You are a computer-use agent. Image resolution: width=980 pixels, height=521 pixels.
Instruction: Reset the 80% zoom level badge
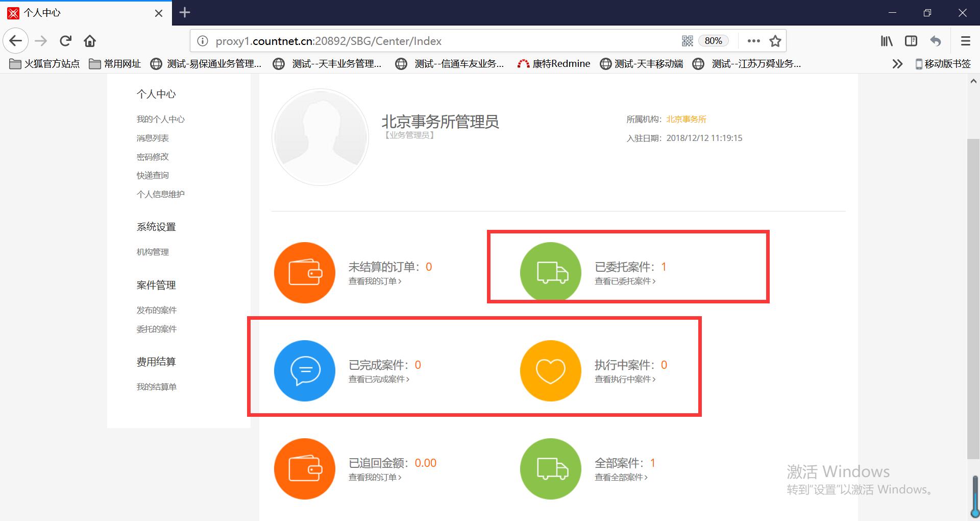[713, 41]
